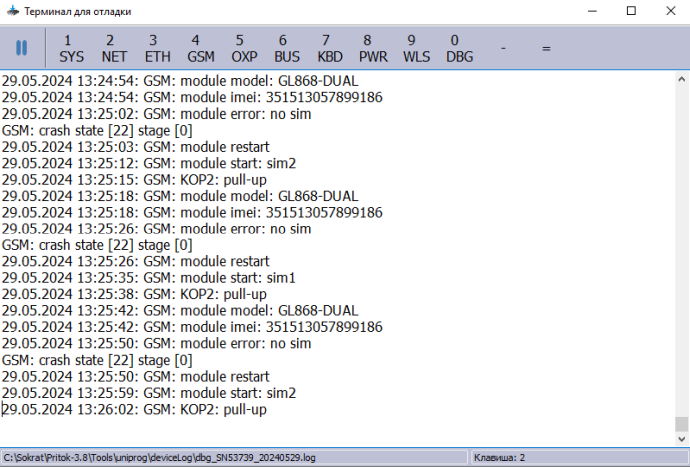
Task: Select the 8 PWR filter button
Action: pyautogui.click(x=373, y=48)
